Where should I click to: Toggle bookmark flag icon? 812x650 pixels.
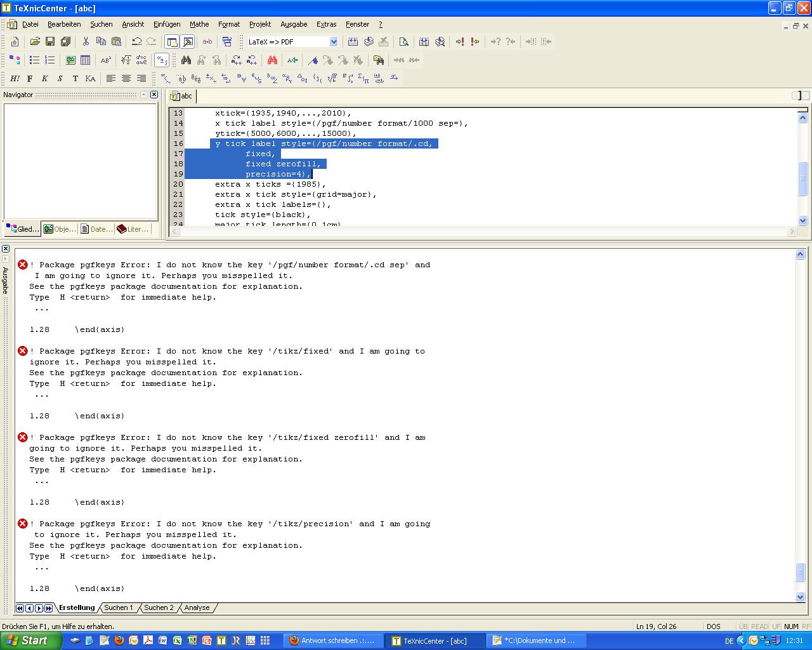(x=313, y=60)
